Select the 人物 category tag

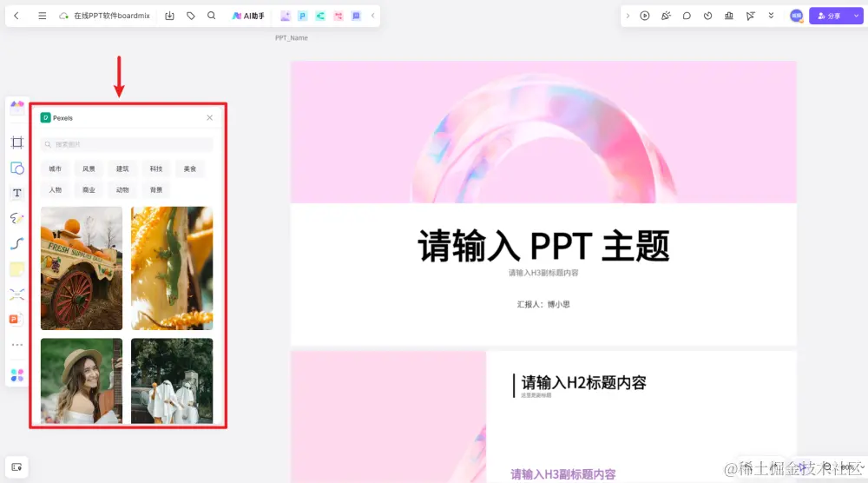pyautogui.click(x=55, y=190)
